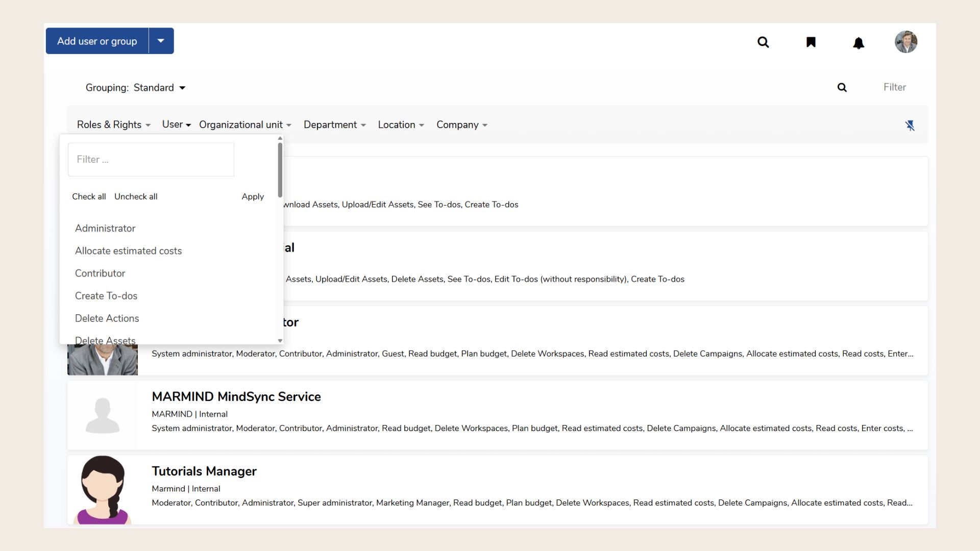Click the Check all link
The height and width of the screenshot is (551, 980).
tap(89, 197)
